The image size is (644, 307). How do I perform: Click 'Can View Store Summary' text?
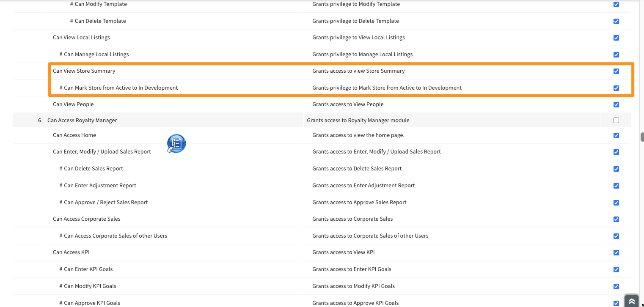point(84,71)
